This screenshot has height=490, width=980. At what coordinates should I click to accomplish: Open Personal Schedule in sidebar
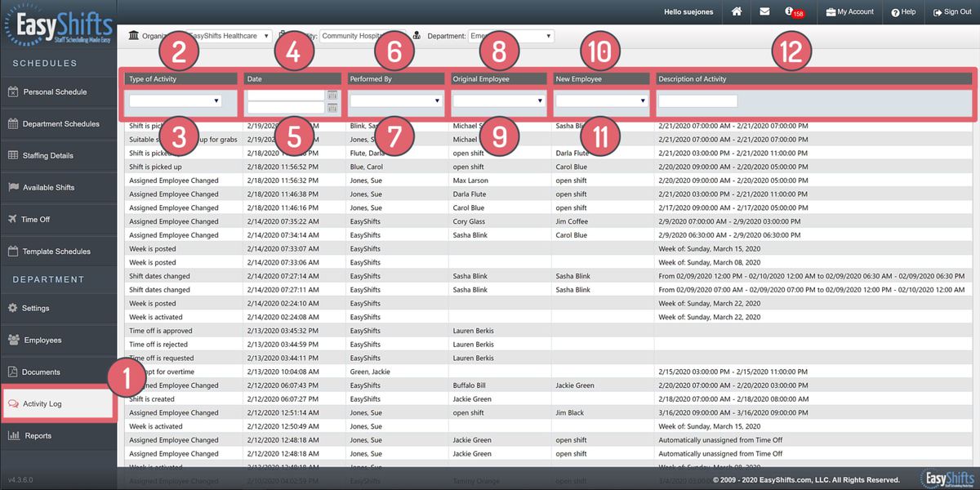(58, 92)
